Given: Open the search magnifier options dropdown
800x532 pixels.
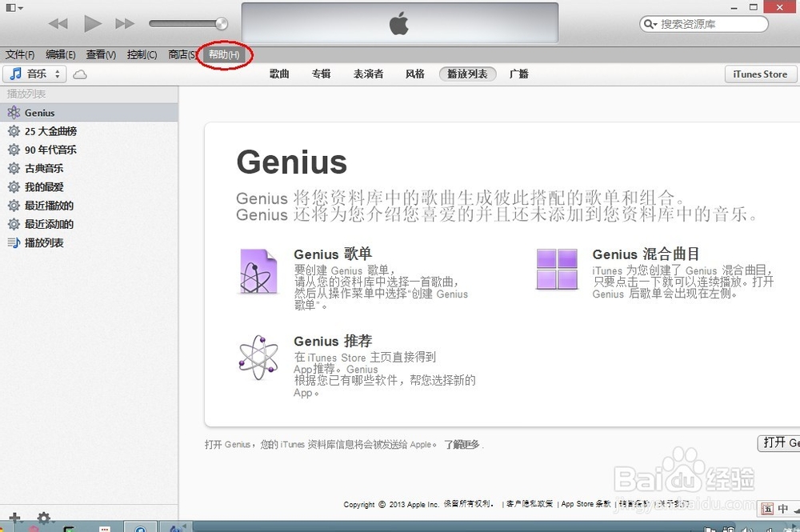Looking at the screenshot, I should pyautogui.click(x=650, y=24).
